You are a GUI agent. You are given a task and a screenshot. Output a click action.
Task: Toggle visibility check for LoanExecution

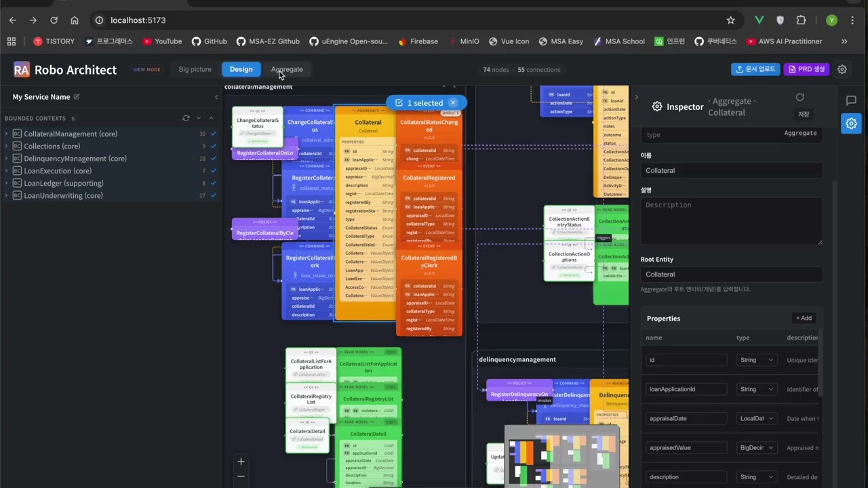214,171
